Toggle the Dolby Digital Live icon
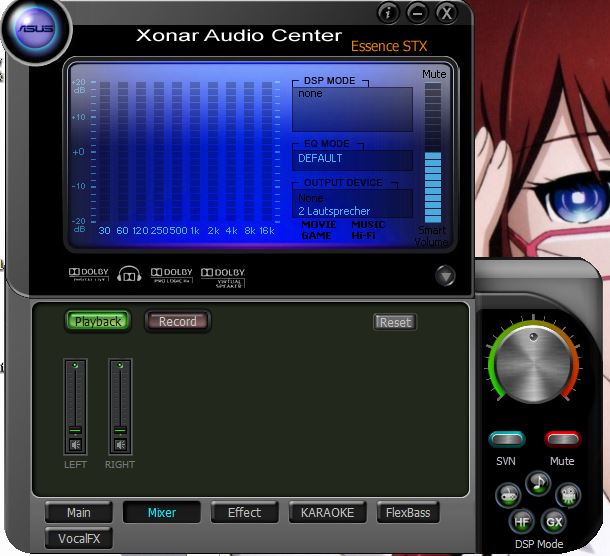This screenshot has width=610, height=556. pyautogui.click(x=88, y=274)
